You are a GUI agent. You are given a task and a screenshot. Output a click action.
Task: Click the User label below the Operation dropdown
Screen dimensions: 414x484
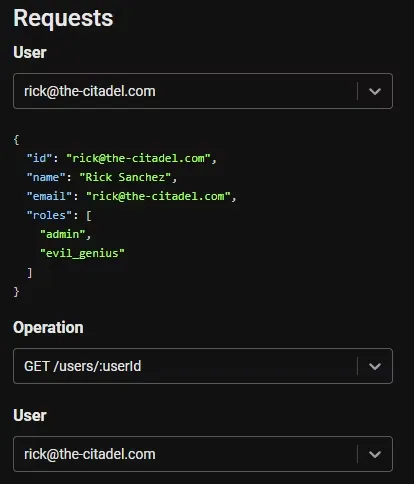[30, 415]
